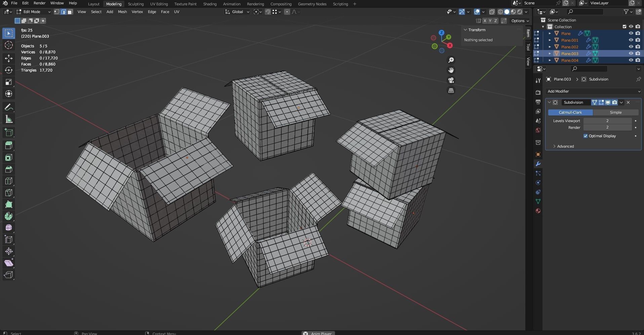644x335 pixels.
Task: Uncheck the Optimal Display checkbox
Action: tap(586, 136)
